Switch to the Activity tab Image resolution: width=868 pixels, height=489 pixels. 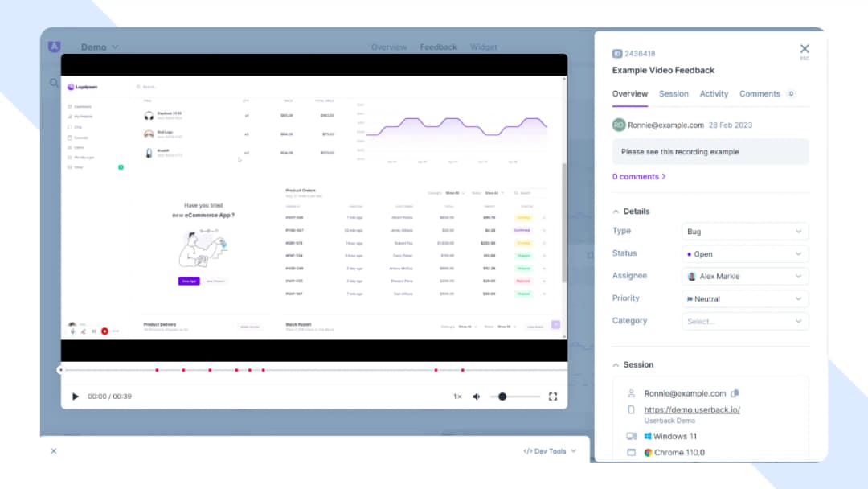pos(714,93)
